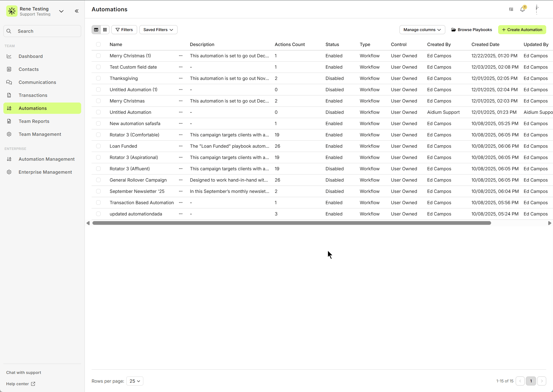Check the select-all checkbox in table header

click(x=98, y=44)
